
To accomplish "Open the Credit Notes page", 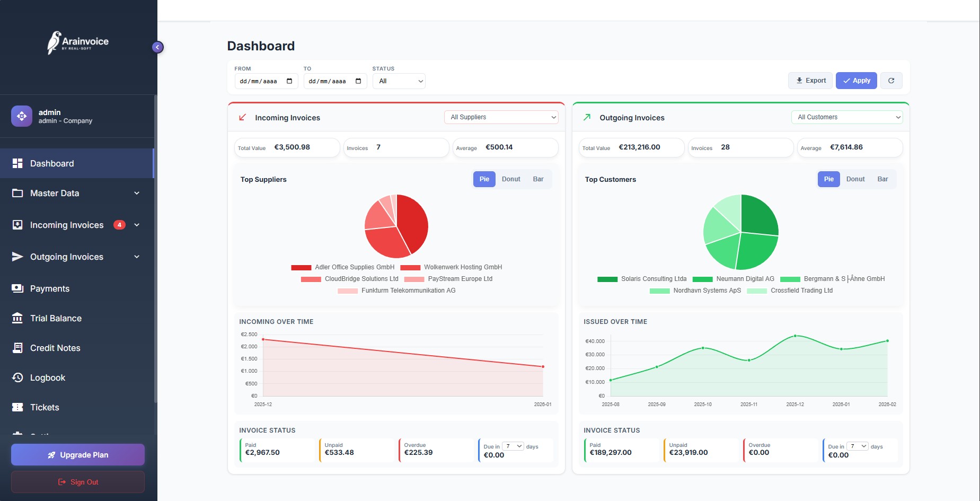I will point(55,348).
